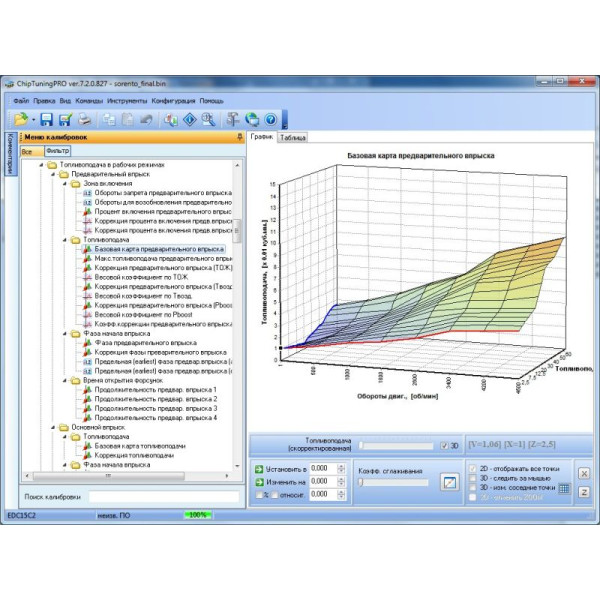Click the blue diamond info toolbar icon
Screen dimensions: 600x600
coord(189,119)
